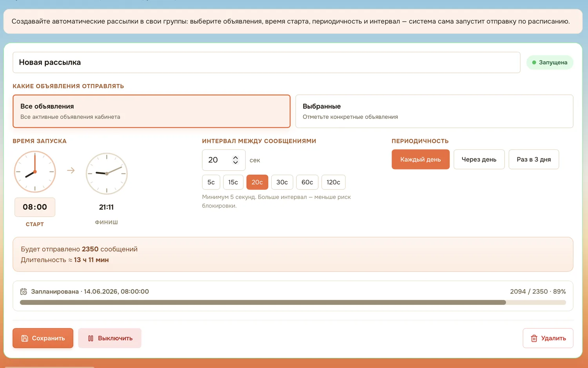588x368 pixels.
Task: Click the sending progress bar
Action: 293,302
